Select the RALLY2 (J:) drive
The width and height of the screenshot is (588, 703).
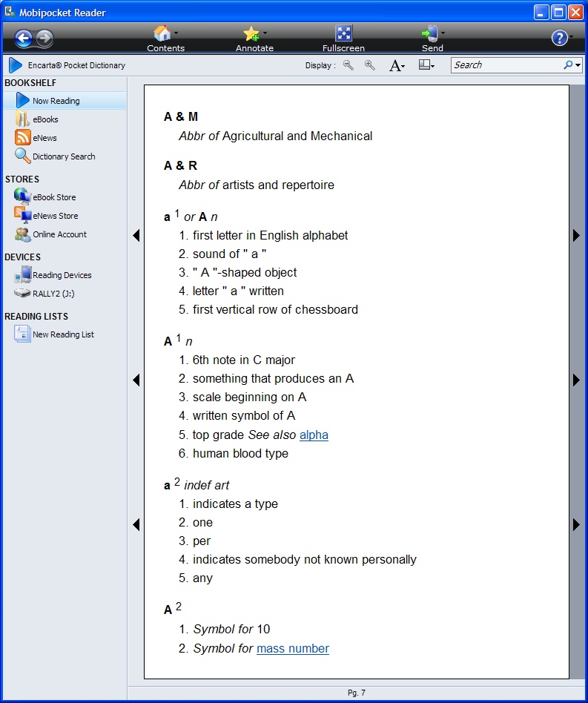coord(53,294)
